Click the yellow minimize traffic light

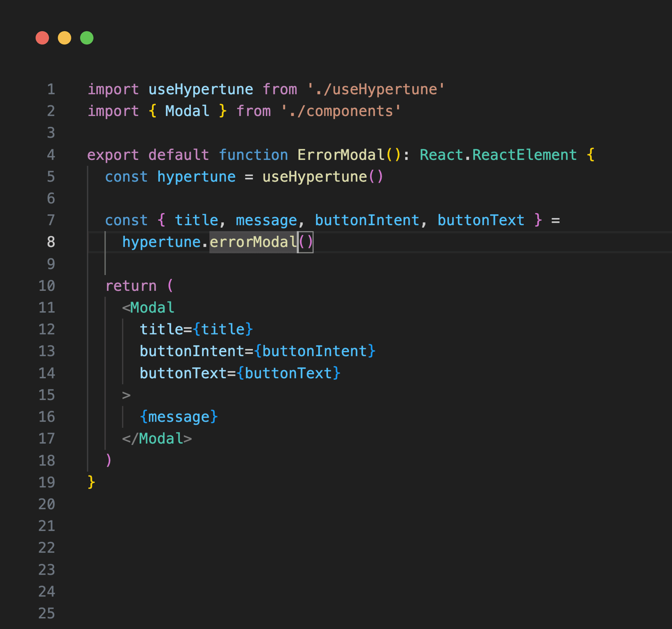click(64, 38)
